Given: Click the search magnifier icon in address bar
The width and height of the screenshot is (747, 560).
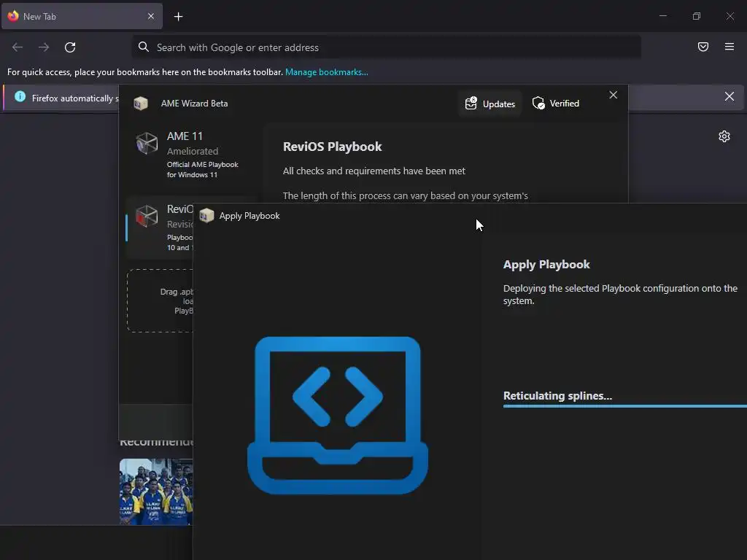Looking at the screenshot, I should click(x=144, y=47).
